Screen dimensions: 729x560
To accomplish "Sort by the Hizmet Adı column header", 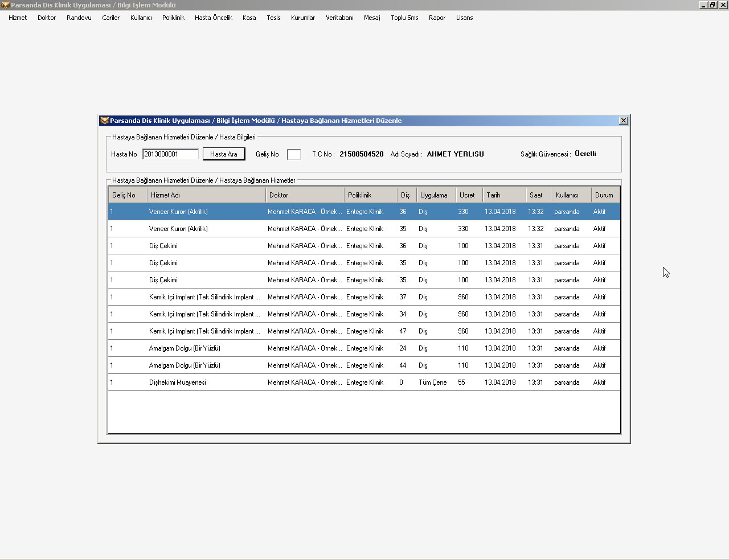I will (x=206, y=195).
